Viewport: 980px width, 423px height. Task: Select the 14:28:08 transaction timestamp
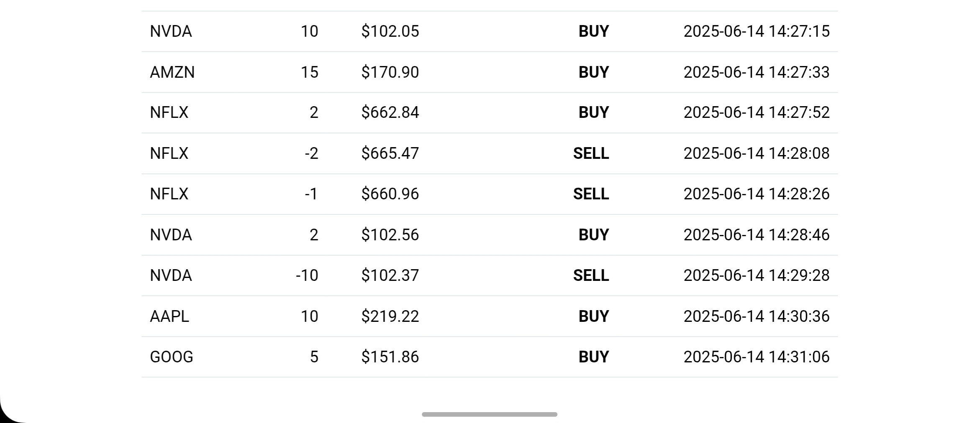click(756, 153)
